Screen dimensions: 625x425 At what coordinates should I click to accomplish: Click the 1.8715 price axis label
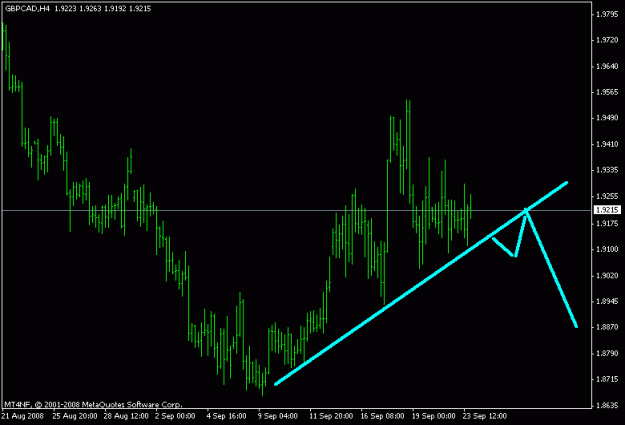tap(607, 379)
